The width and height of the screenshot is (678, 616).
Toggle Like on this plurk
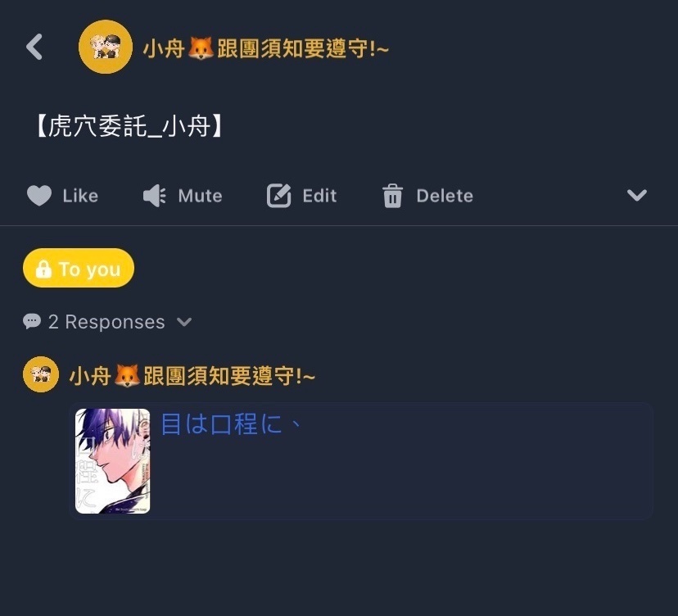tap(63, 196)
